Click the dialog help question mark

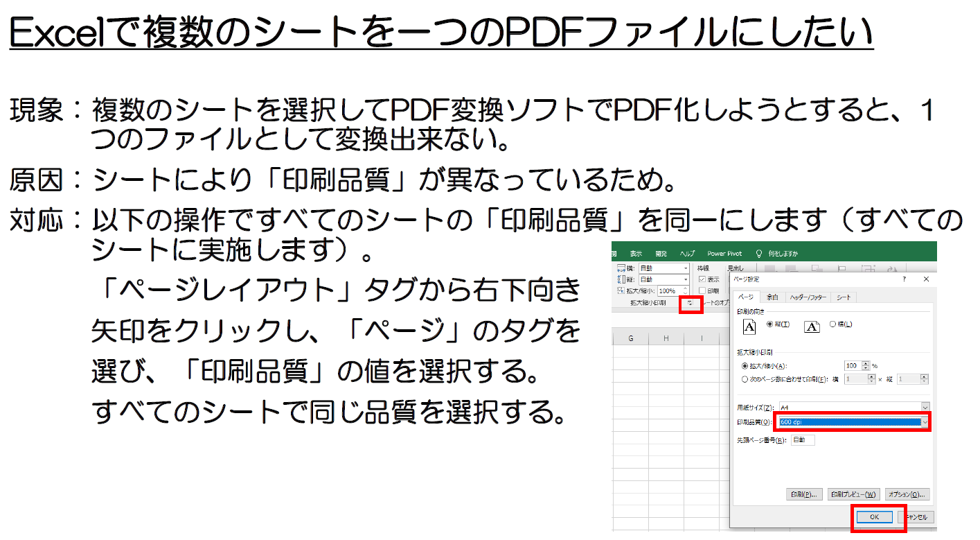[904, 279]
